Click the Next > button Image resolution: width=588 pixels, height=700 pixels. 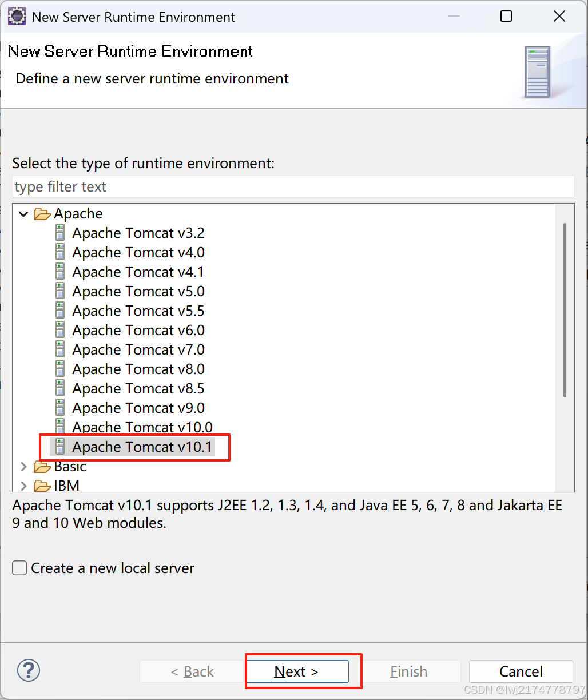click(296, 671)
